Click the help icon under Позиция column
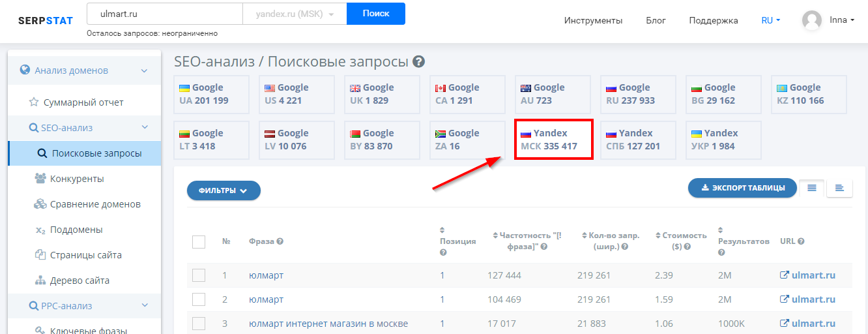868x334 pixels. pyautogui.click(x=443, y=252)
